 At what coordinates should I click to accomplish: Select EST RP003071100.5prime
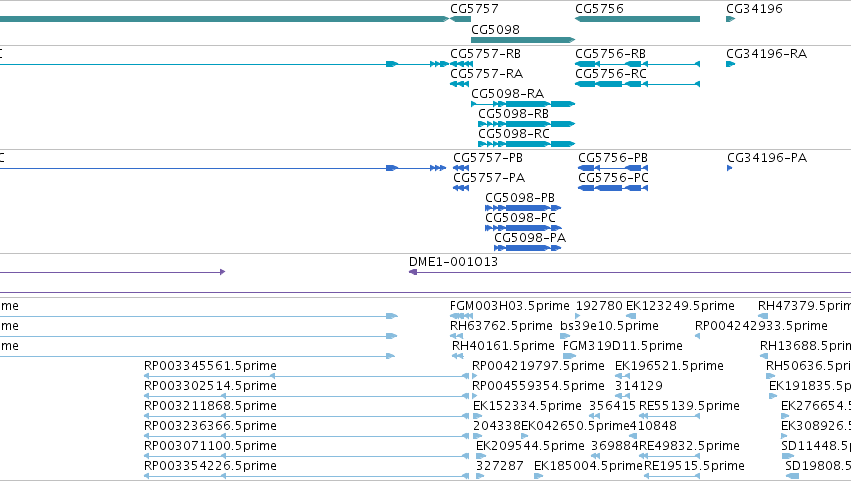210,446
